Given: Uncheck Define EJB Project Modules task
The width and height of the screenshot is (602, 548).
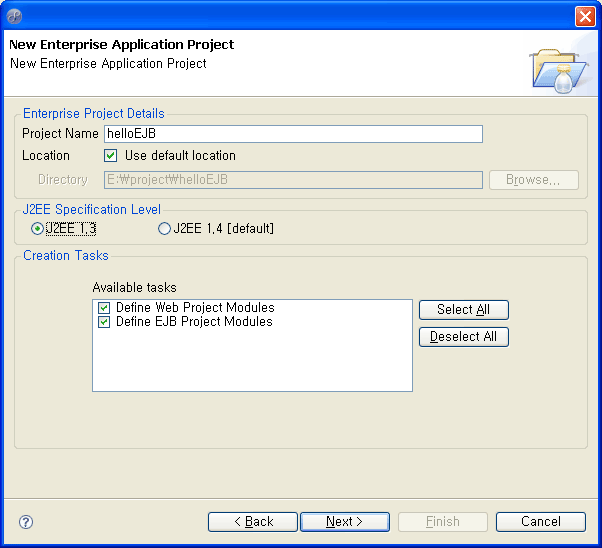Looking at the screenshot, I should coord(104,322).
